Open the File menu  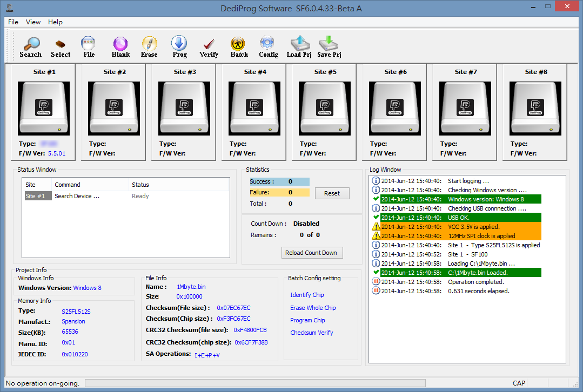click(x=14, y=22)
